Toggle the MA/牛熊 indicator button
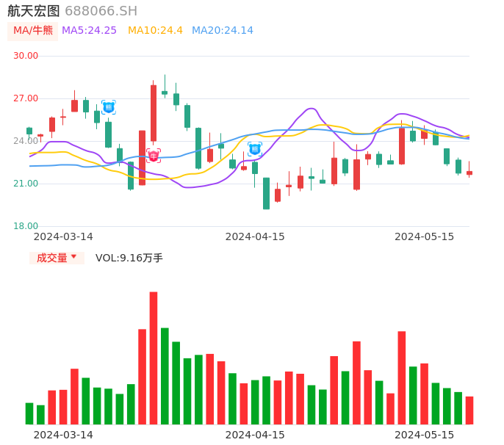 pyautogui.click(x=32, y=31)
